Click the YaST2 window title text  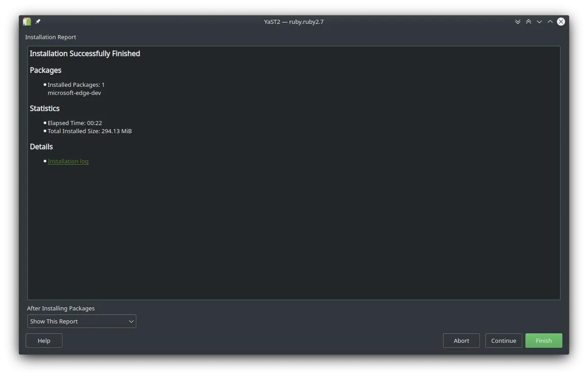(294, 22)
